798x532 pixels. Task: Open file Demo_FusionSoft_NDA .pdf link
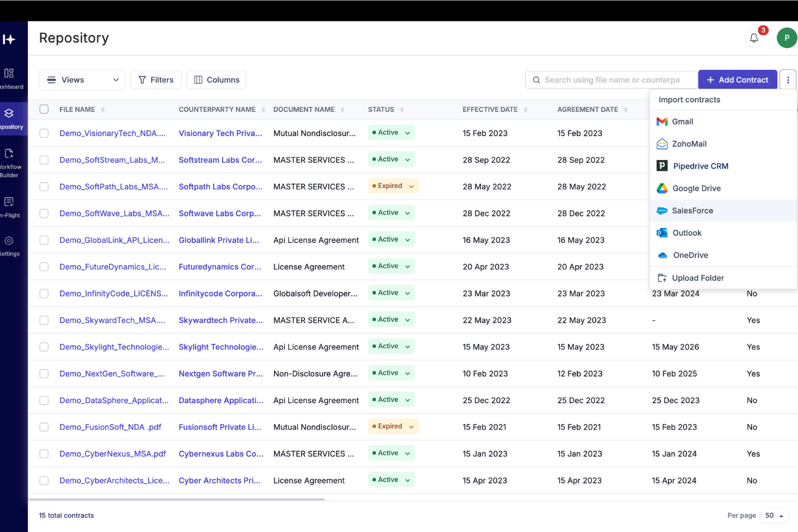pyautogui.click(x=111, y=427)
